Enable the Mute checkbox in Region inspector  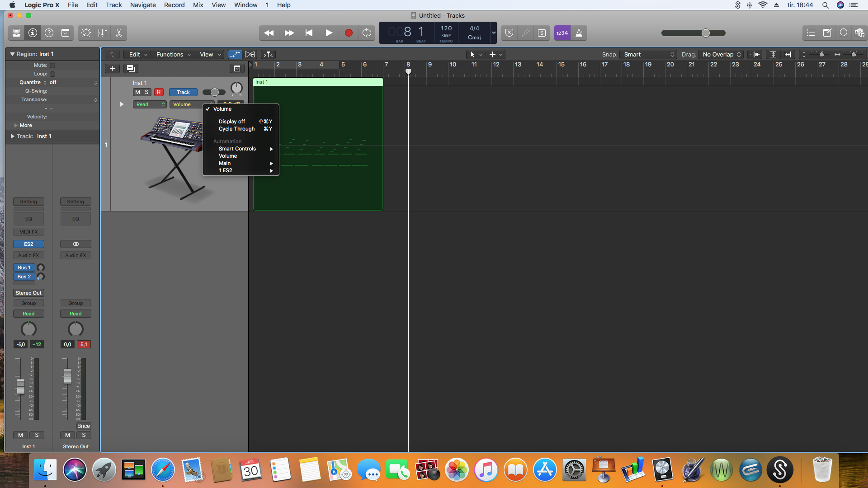pyautogui.click(x=52, y=65)
